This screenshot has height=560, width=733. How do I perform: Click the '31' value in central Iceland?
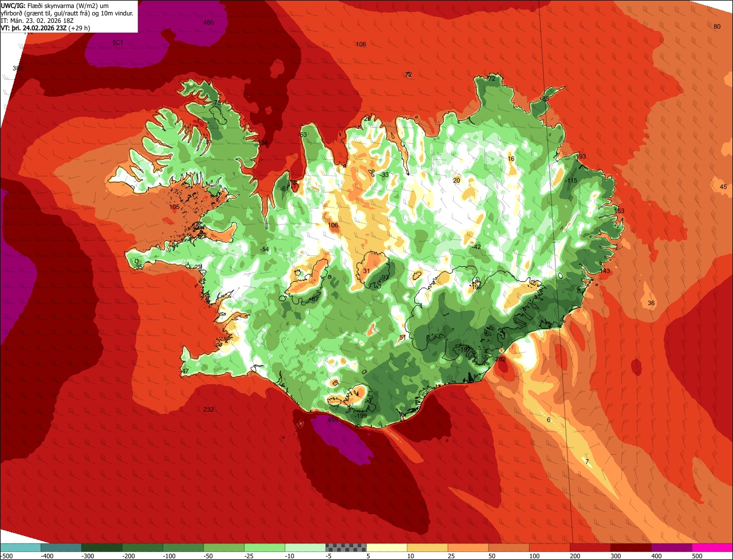tap(366, 271)
